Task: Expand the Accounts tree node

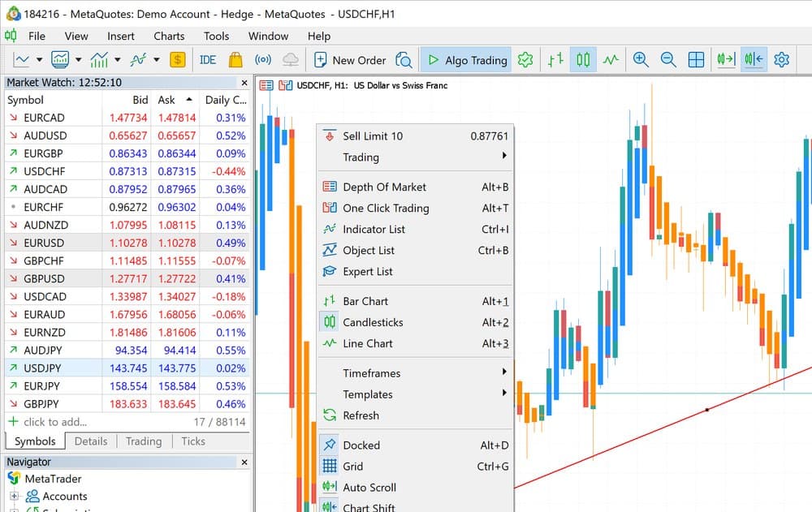Action: point(14,497)
